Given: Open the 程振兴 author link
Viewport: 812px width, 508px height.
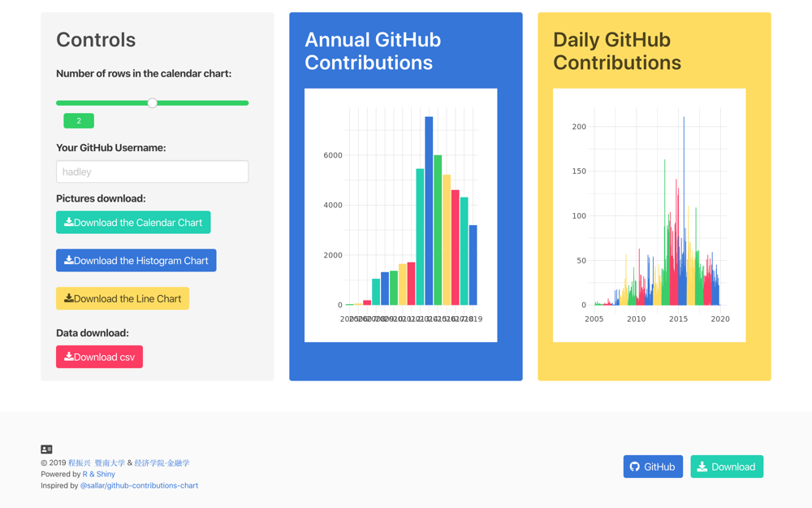Looking at the screenshot, I should pos(80,463).
